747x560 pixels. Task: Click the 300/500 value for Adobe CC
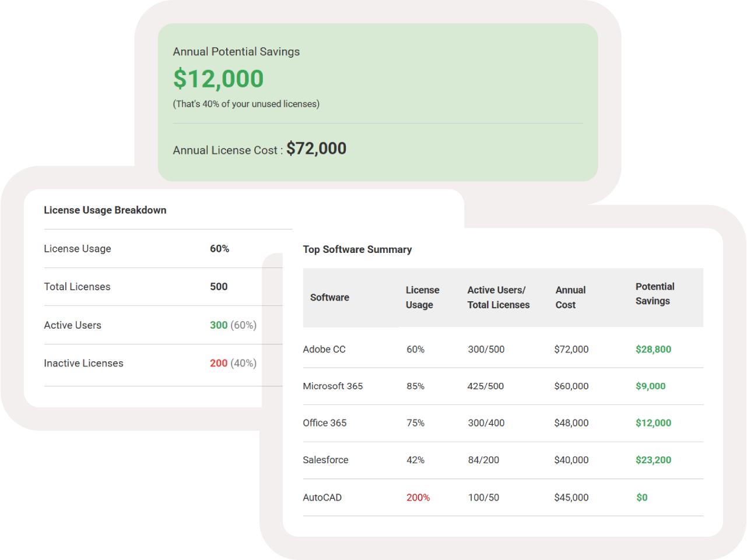(486, 350)
